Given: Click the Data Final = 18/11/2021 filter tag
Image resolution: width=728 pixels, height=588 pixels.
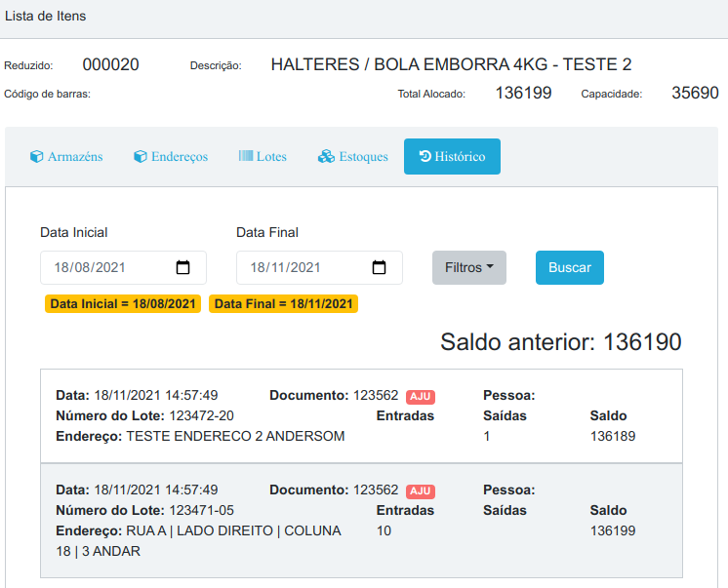Looking at the screenshot, I should coord(283,304).
